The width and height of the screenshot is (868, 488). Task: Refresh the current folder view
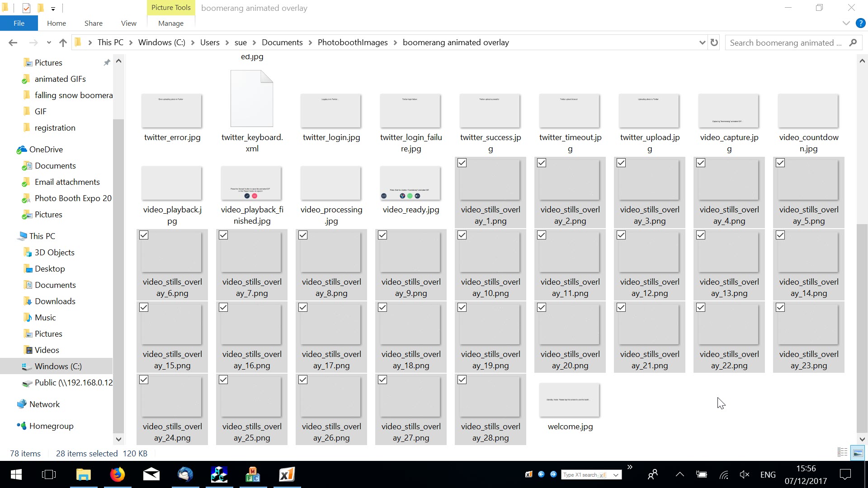714,42
